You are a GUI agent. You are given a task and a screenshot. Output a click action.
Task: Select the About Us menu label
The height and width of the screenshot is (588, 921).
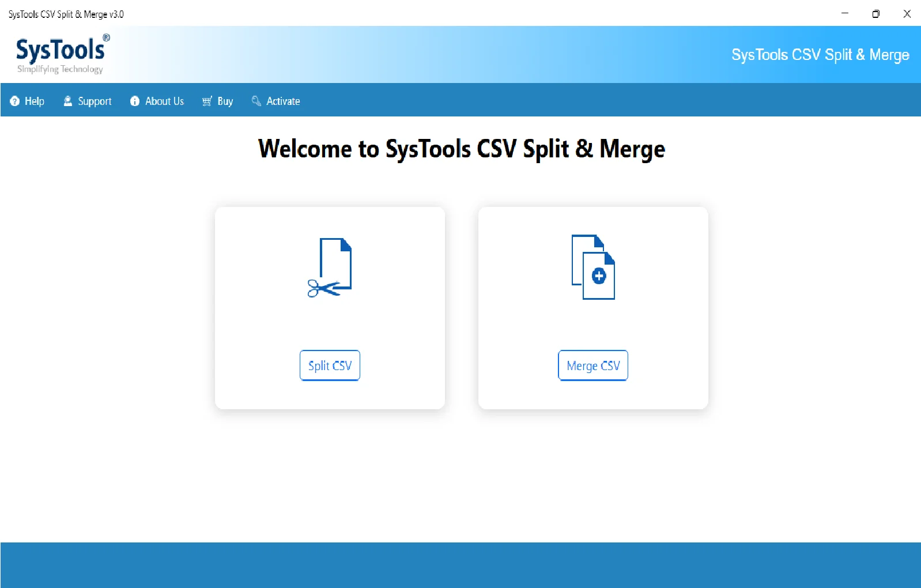click(x=164, y=101)
